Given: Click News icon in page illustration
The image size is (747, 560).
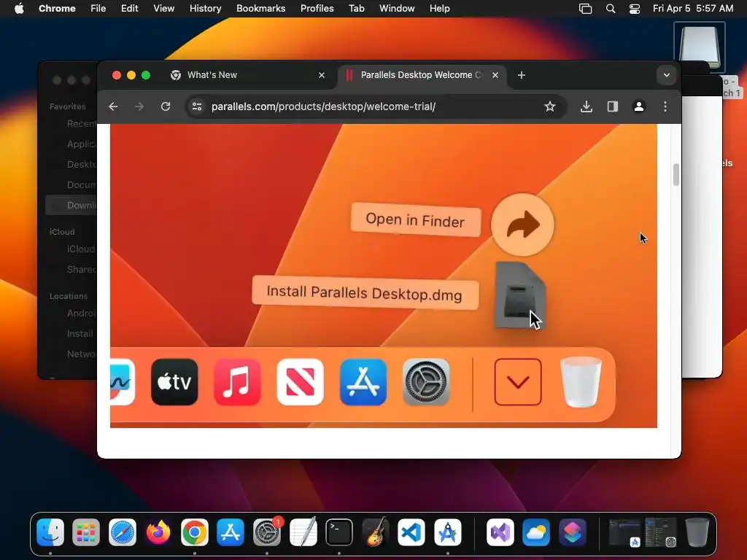Looking at the screenshot, I should pyautogui.click(x=300, y=382).
